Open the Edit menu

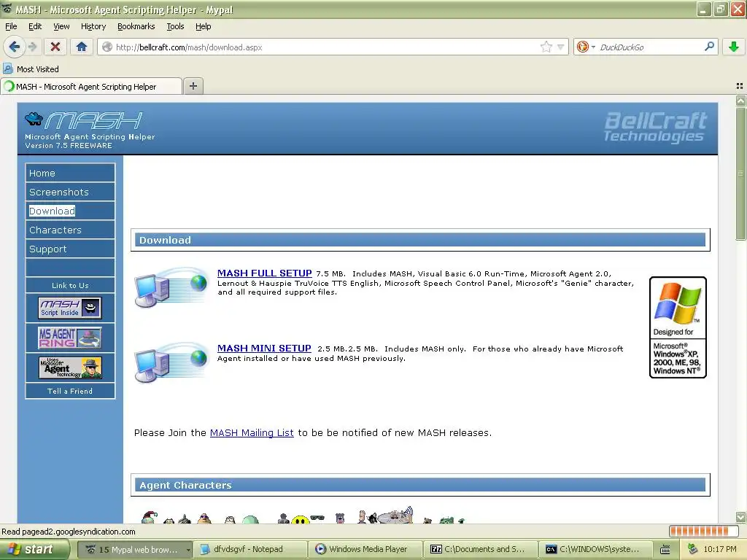[x=35, y=26]
